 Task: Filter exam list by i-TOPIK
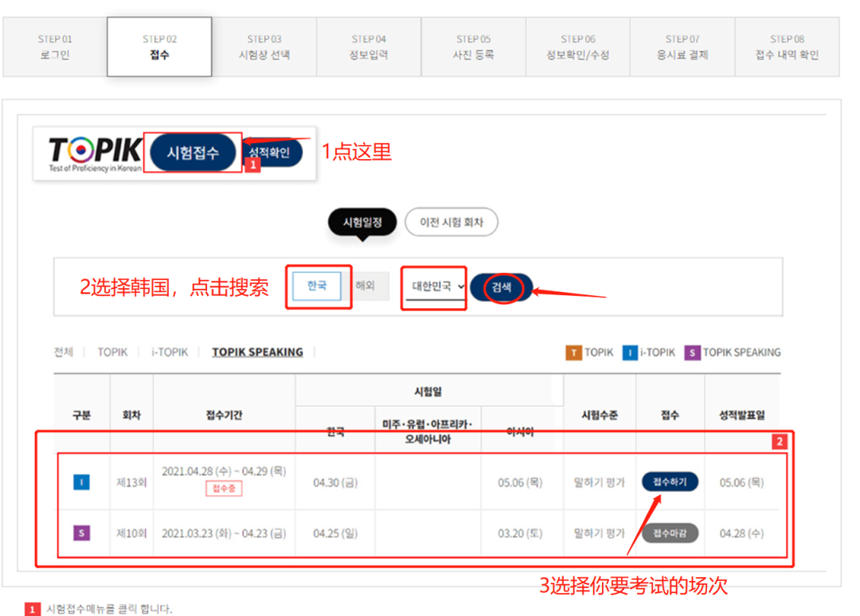(170, 352)
